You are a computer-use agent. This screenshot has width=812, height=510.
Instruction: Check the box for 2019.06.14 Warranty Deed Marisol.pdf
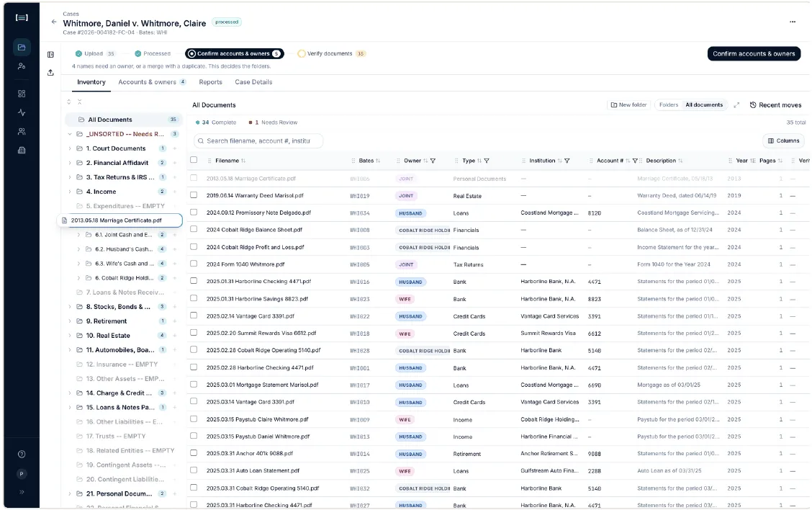pos(194,195)
